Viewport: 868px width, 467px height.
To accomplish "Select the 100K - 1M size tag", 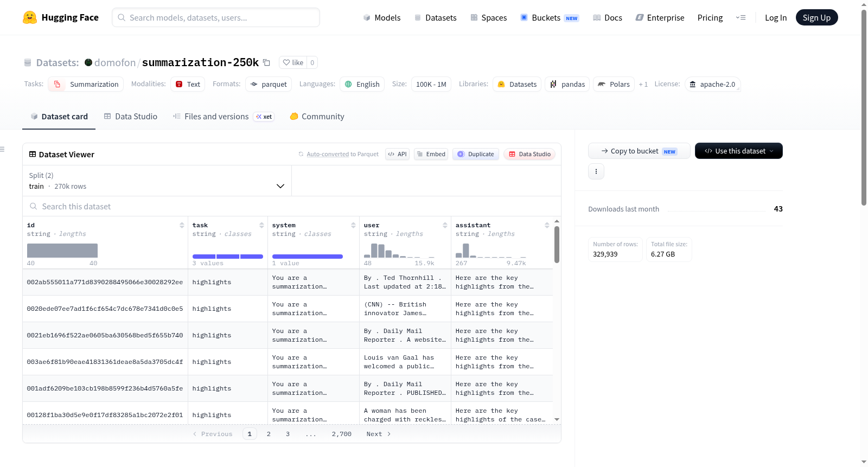I will (431, 84).
